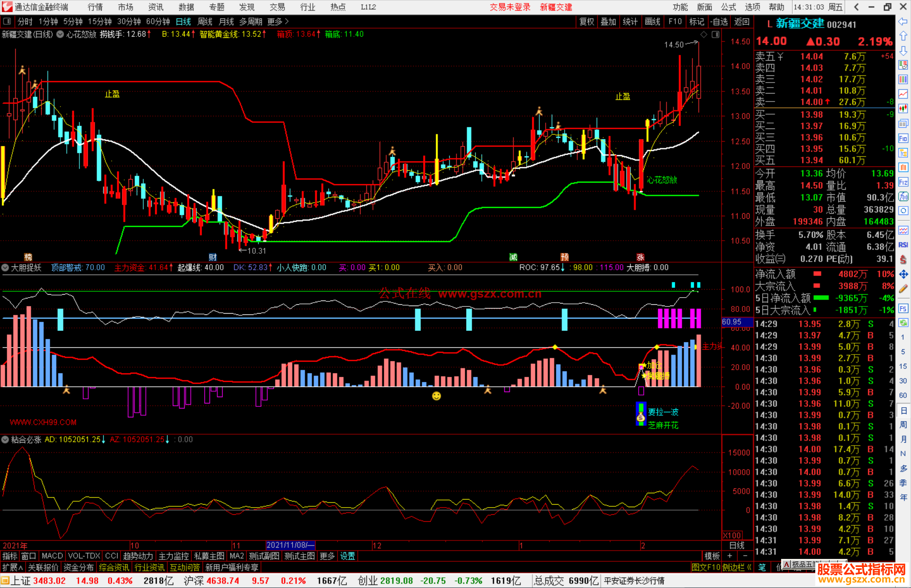Viewport: 911px width, 588px height.
Task: Select the 60 minute period in sidebar
Action: coord(903,395)
